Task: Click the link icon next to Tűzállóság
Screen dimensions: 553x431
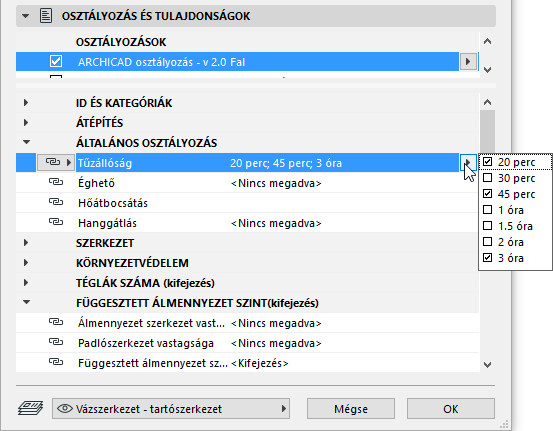Action: point(53,162)
